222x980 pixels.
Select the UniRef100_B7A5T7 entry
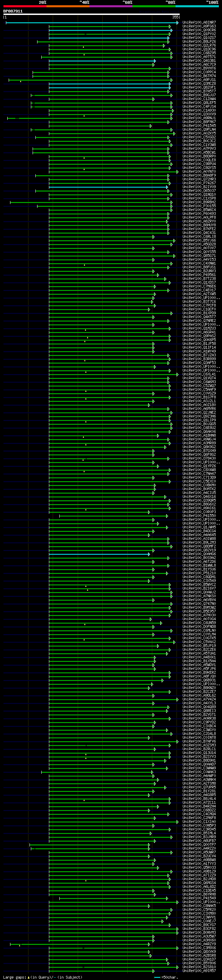[199, 91]
